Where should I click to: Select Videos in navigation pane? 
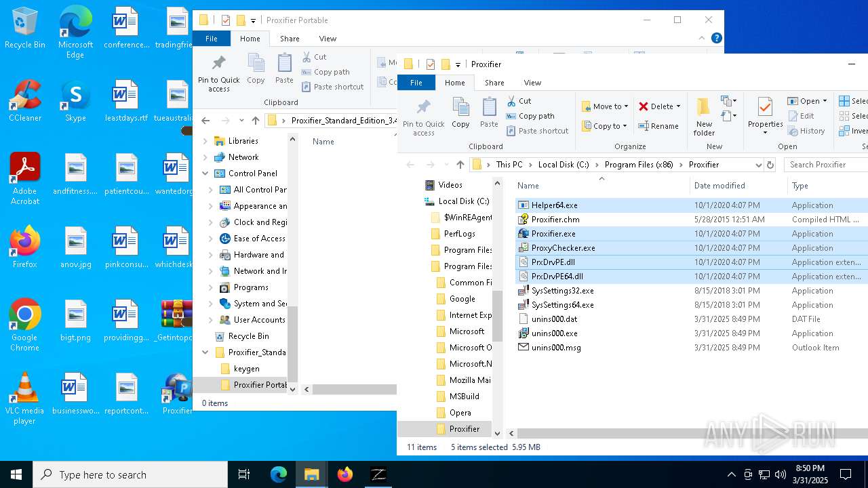click(443, 185)
